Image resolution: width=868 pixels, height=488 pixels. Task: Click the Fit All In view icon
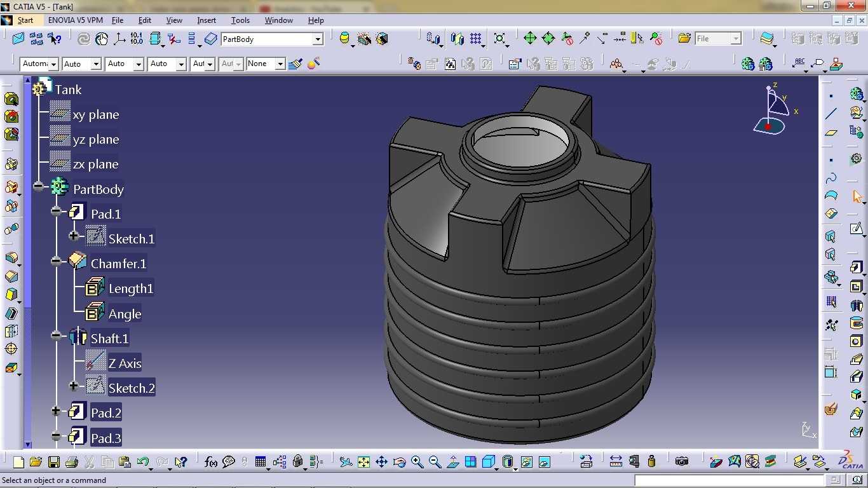[363, 462]
